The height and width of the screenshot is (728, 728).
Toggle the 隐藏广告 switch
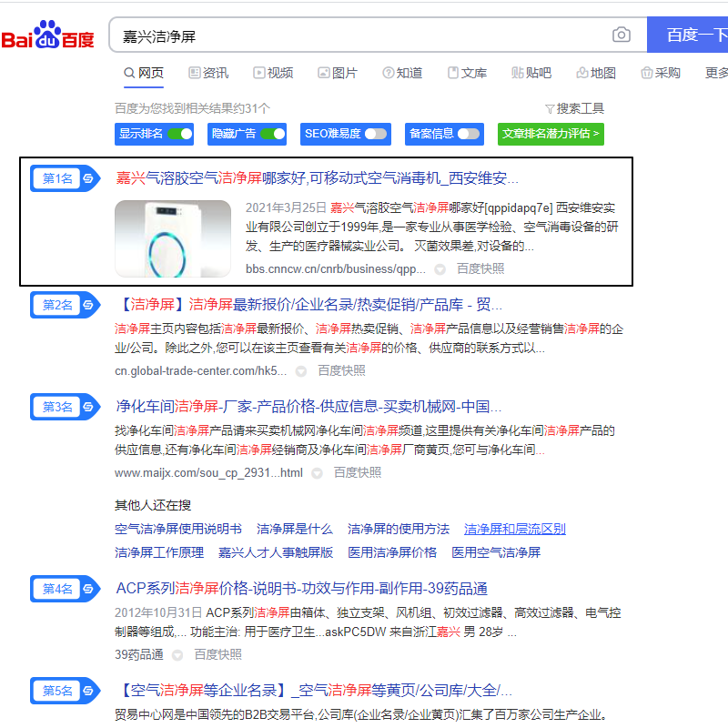tap(272, 134)
